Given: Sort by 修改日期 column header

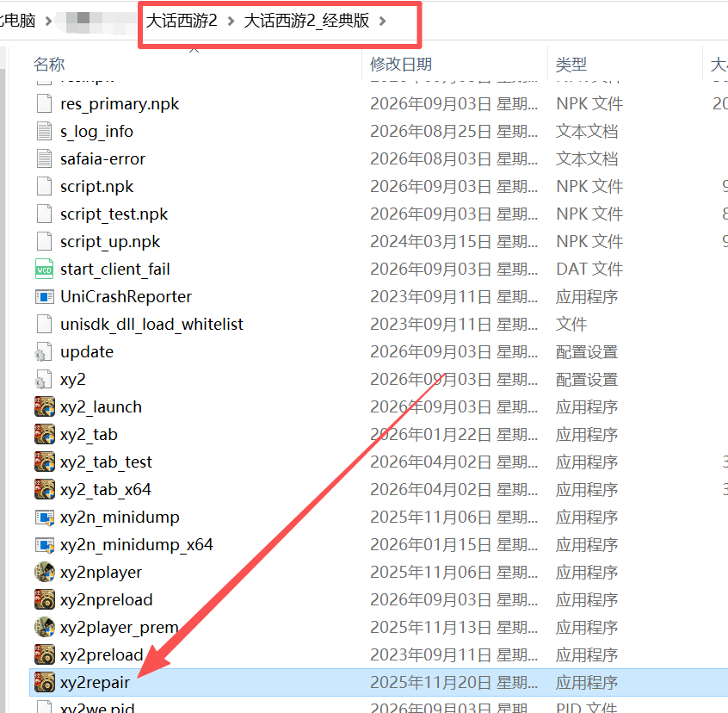Looking at the screenshot, I should 401,64.
